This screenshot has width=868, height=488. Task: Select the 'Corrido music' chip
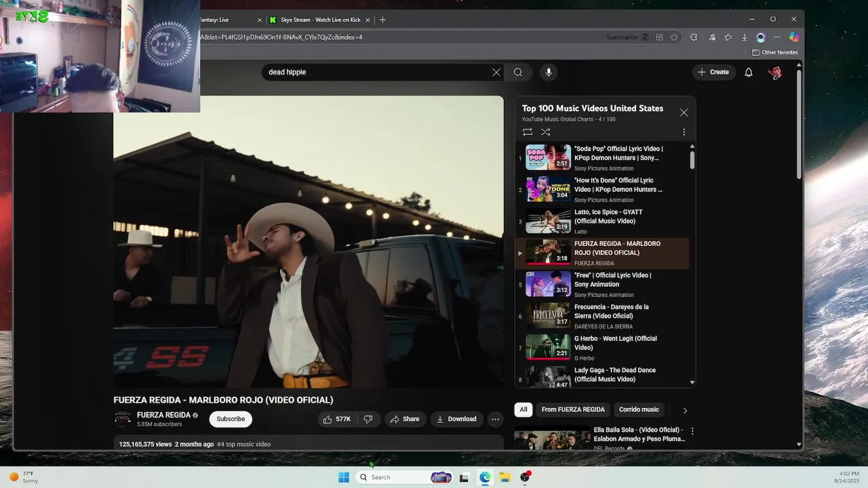639,409
